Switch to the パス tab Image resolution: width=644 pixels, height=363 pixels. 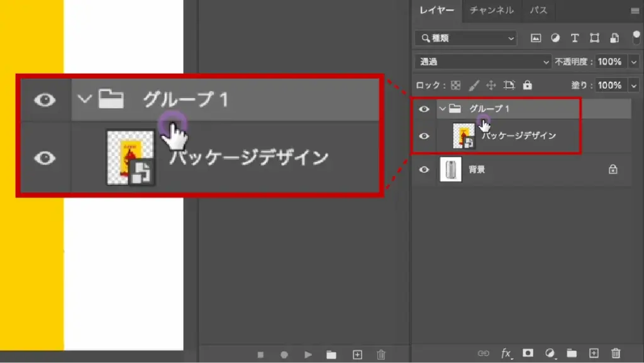(538, 10)
